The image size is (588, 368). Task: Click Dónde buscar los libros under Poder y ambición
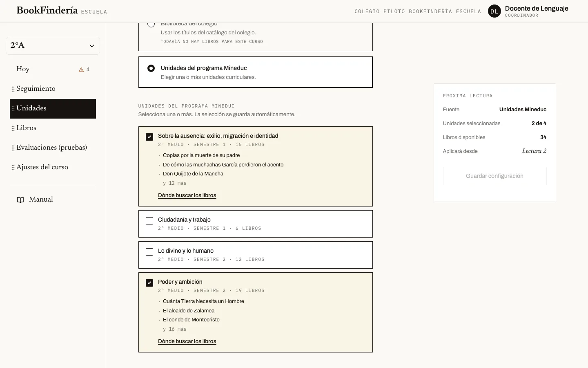pos(187,341)
